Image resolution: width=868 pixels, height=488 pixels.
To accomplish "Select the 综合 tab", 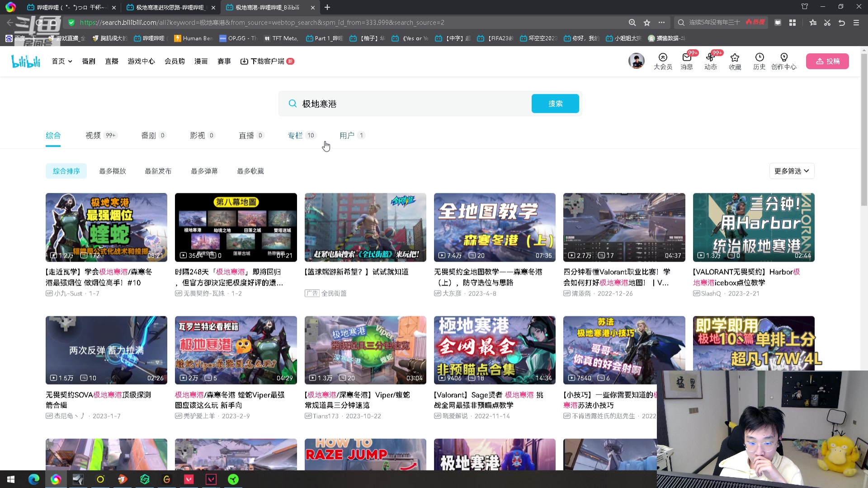I will tap(53, 135).
